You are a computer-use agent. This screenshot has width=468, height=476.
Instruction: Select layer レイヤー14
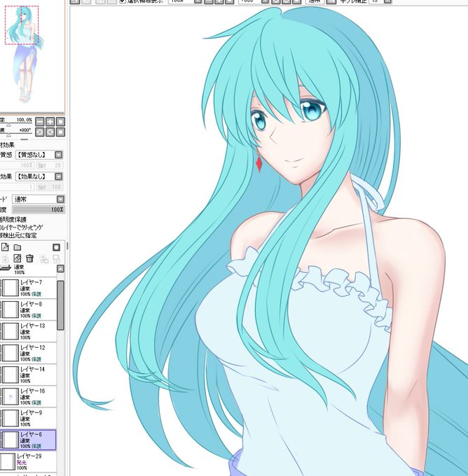tap(28, 375)
